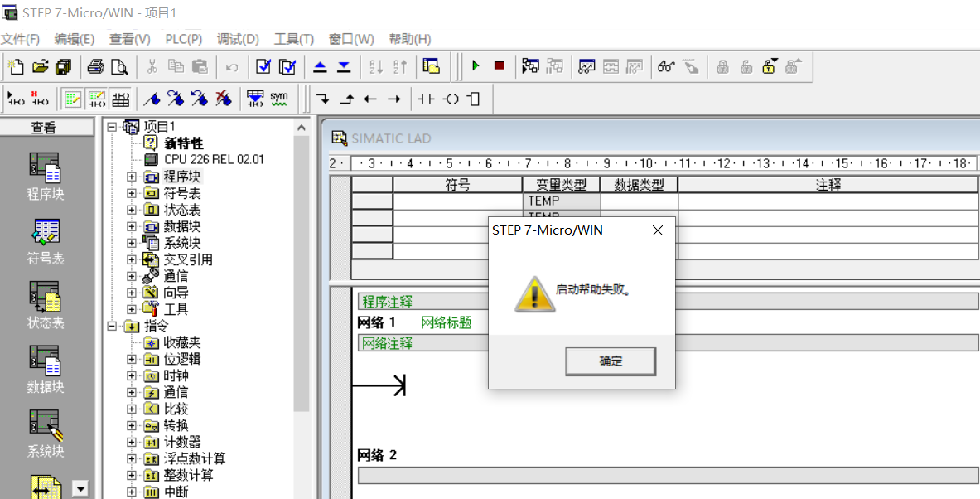980x499 pixels.
Task: Expand the 向导 tree node
Action: tap(131, 292)
